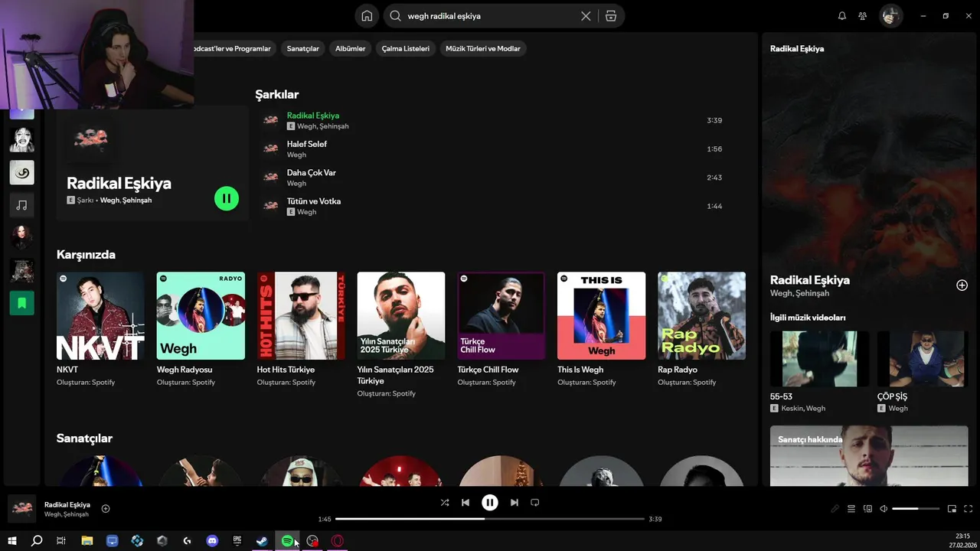The image size is (980, 551).
Task: Open the Radikal Eşkiya title in right panel
Action: tap(810, 280)
